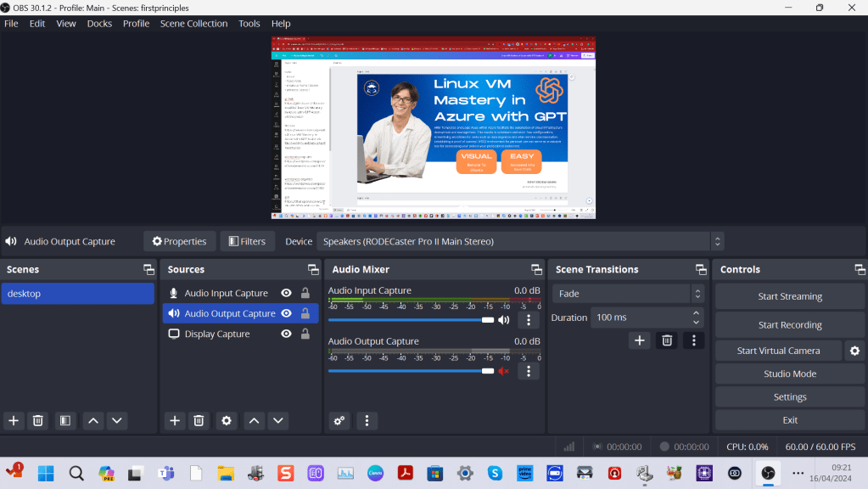Add a new scene with plus icon
Screen dimensions: 868x489
click(14, 421)
